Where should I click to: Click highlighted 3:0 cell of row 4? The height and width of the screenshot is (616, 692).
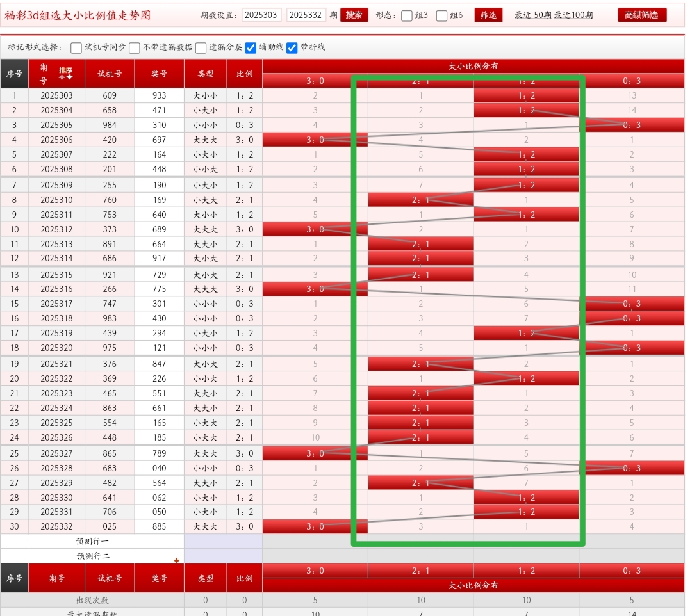click(315, 140)
